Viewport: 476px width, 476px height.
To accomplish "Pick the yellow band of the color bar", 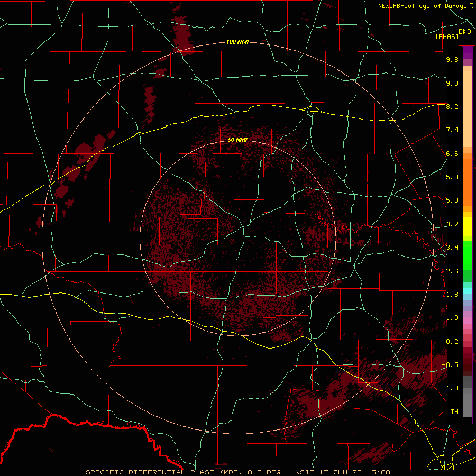I will pyautogui.click(x=467, y=226).
